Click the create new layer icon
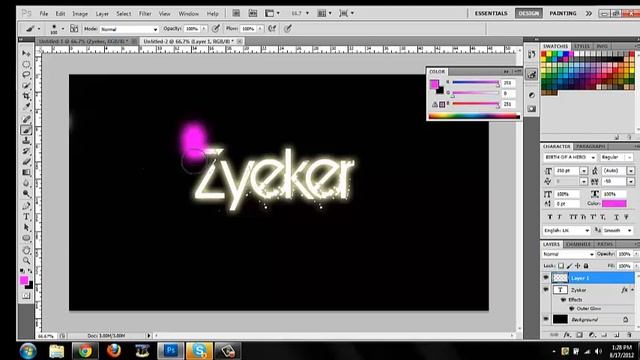 pyautogui.click(x=616, y=335)
